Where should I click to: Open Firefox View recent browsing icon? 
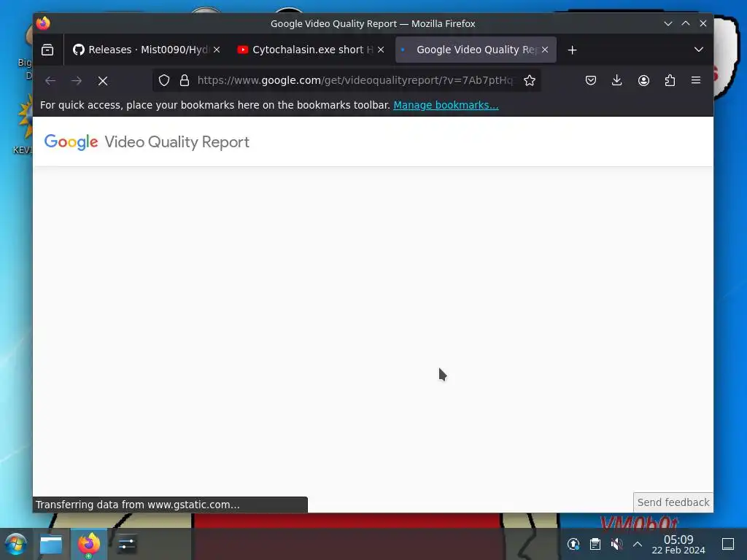(x=47, y=50)
